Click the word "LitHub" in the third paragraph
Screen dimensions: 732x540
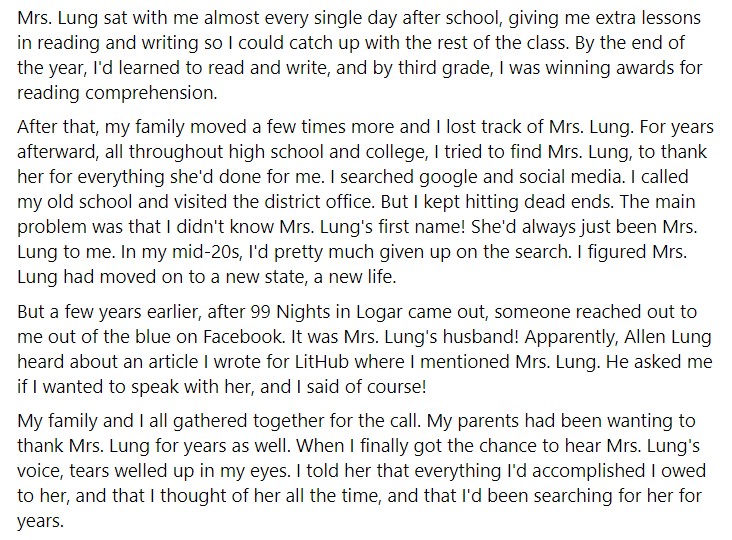point(322,362)
